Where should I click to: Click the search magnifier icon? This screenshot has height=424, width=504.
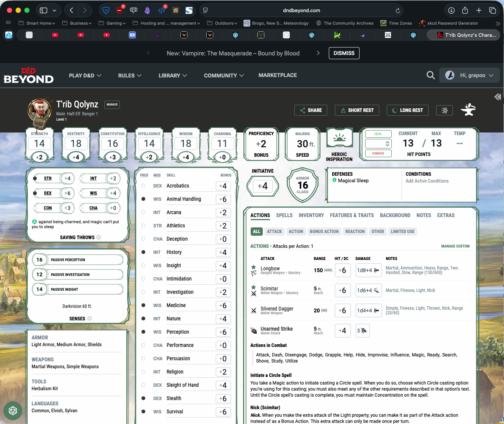[x=430, y=75]
